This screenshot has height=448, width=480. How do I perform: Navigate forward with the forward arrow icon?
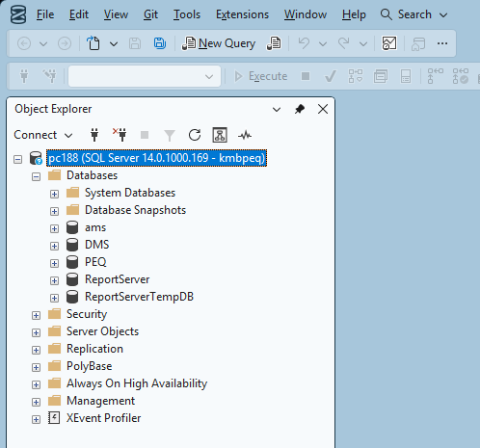(65, 43)
